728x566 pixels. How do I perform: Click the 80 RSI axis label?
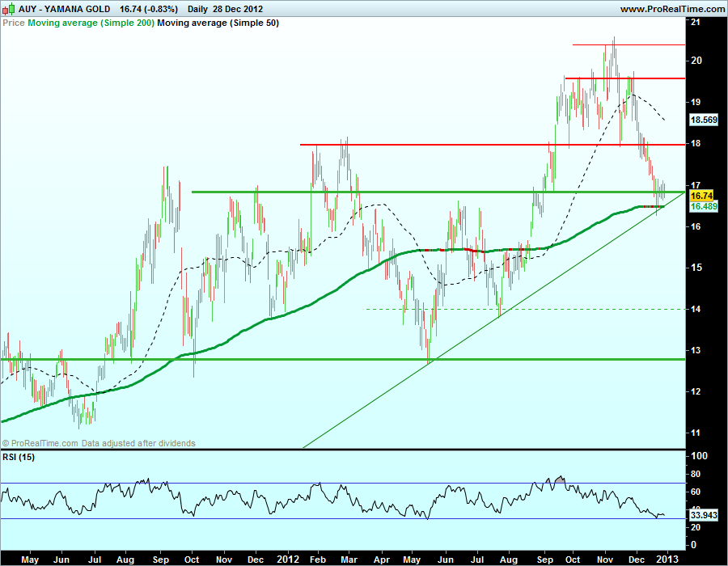point(696,474)
